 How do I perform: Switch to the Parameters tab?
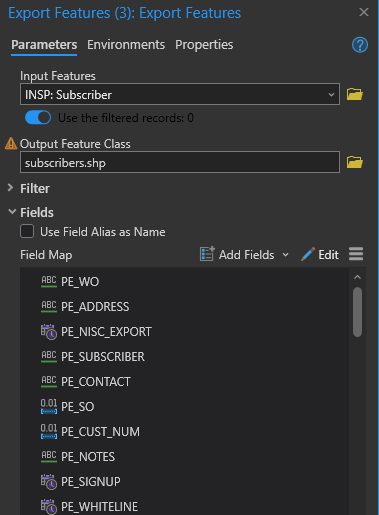click(44, 45)
